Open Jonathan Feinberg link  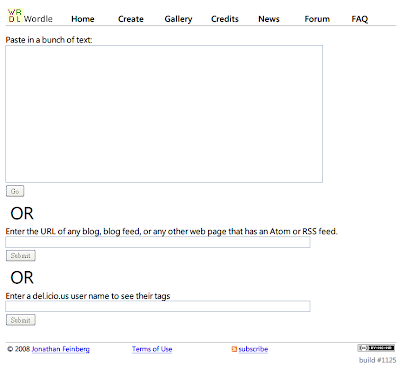pos(61,349)
